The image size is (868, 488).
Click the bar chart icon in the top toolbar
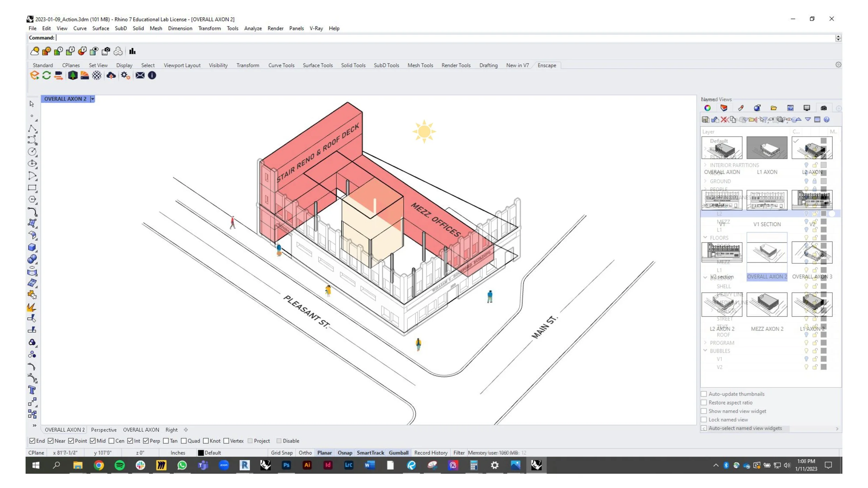pos(132,51)
